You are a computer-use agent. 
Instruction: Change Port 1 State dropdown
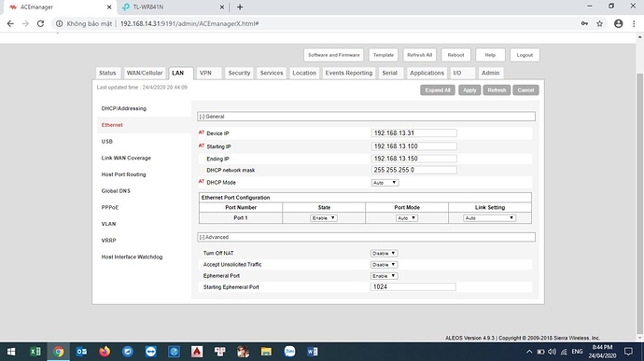(x=324, y=218)
